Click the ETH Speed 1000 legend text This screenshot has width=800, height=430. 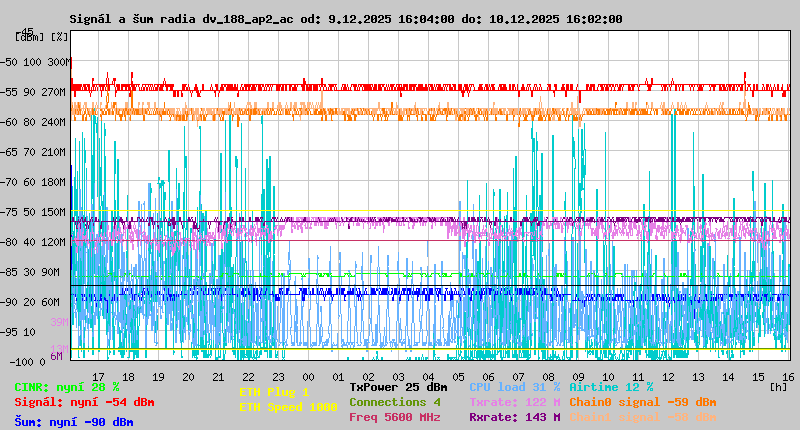pyautogui.click(x=288, y=407)
